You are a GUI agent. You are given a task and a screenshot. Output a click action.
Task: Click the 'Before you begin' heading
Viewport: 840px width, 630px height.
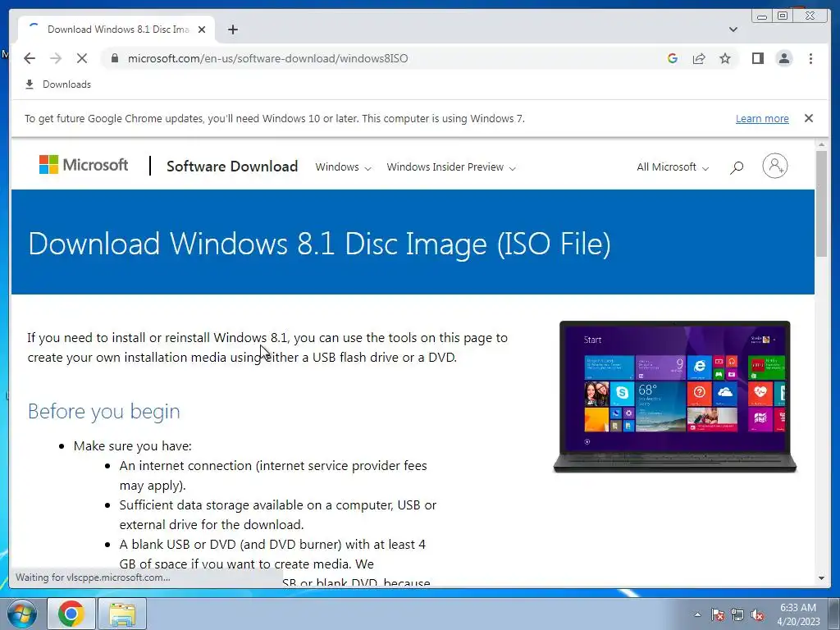click(x=104, y=412)
